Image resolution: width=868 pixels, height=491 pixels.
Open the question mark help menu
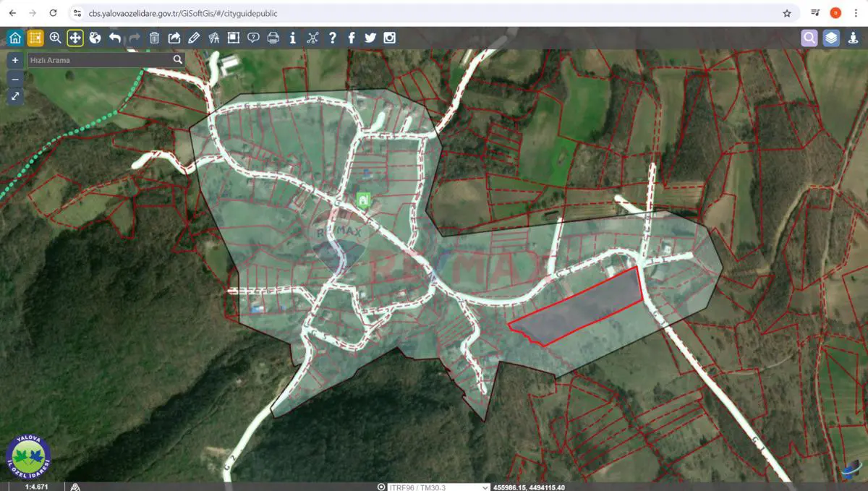tap(332, 38)
